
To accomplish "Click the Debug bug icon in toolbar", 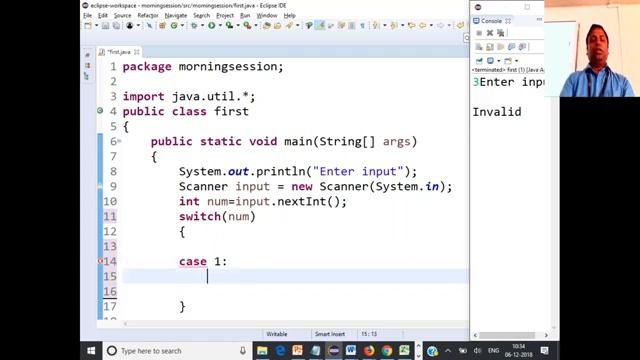I will pos(194,26).
